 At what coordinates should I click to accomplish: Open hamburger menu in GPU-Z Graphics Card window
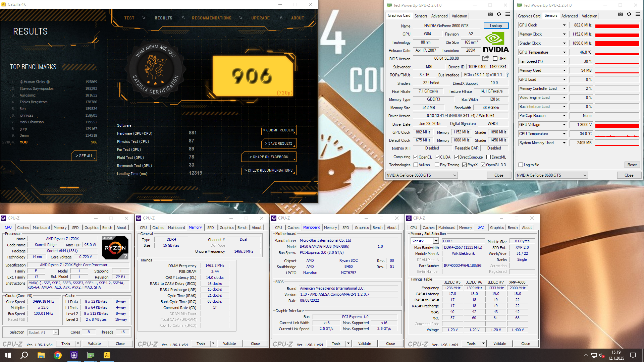507,14
